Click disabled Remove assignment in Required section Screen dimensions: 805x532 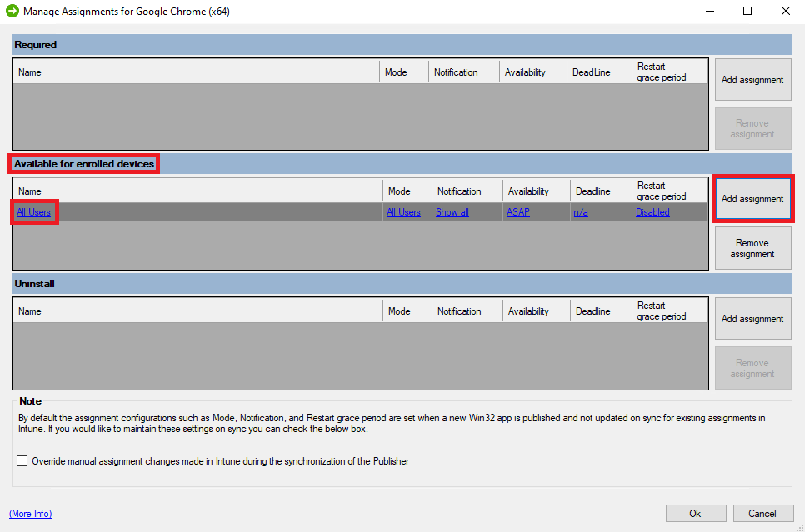(752, 128)
